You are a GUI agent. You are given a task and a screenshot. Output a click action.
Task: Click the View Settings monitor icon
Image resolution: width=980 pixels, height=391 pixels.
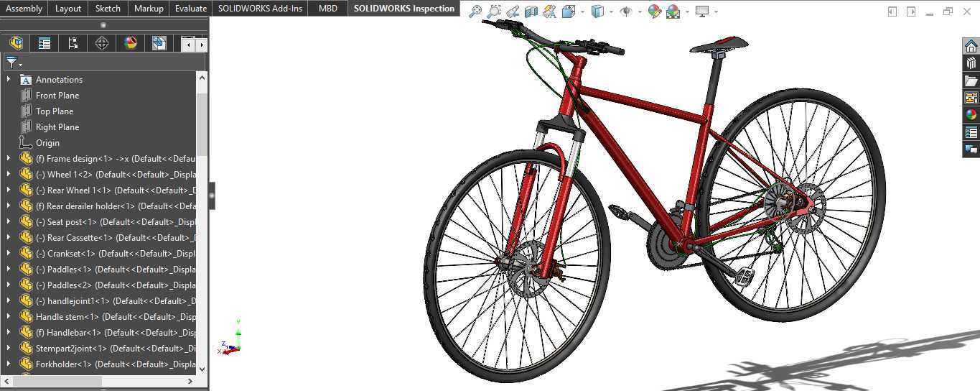pyautogui.click(x=702, y=11)
